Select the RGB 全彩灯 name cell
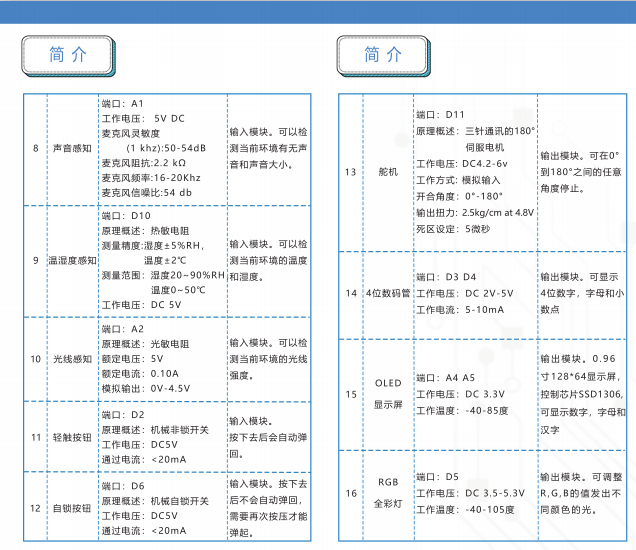Image resolution: width=636 pixels, height=550 pixels. coord(388,493)
